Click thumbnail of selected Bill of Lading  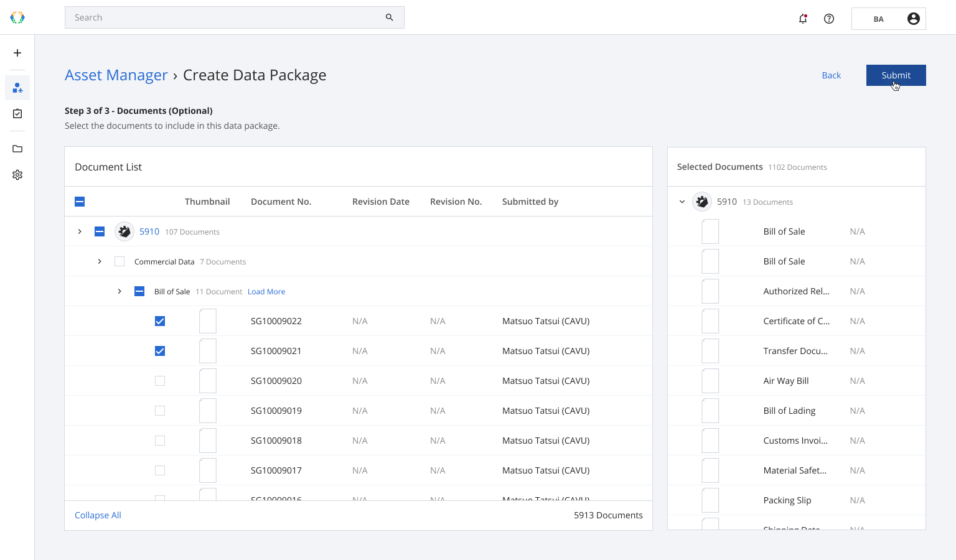click(x=710, y=411)
